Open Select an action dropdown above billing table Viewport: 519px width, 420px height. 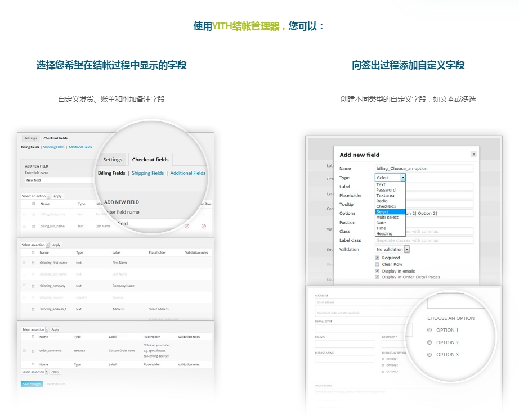[x=35, y=196]
